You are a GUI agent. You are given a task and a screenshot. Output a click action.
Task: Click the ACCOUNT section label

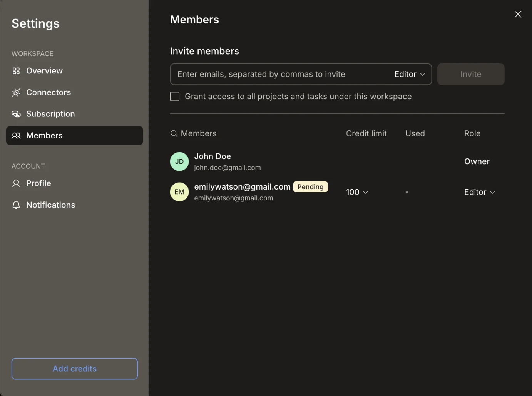[28, 166]
